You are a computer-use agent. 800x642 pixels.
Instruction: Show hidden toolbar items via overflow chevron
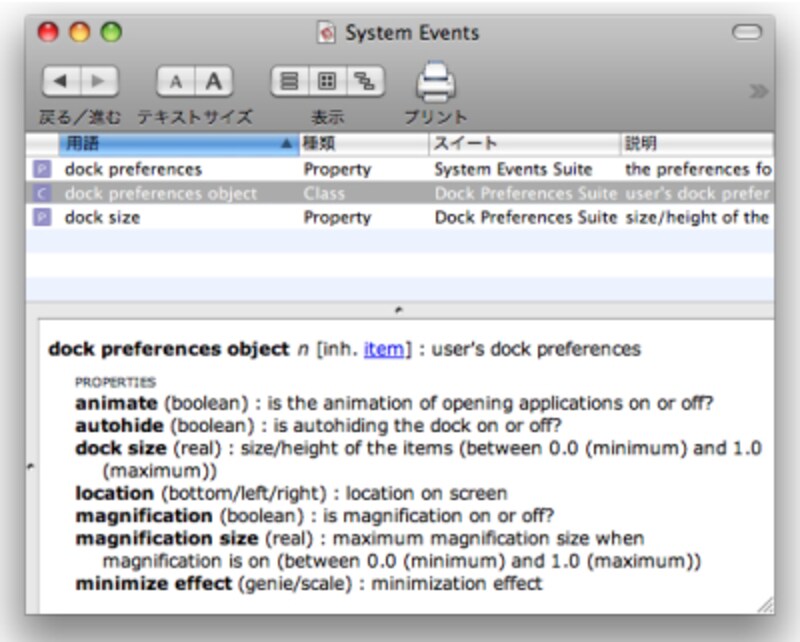[759, 91]
